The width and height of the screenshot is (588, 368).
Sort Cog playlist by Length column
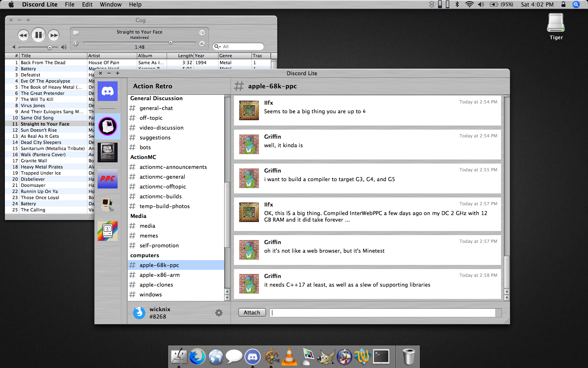click(180, 56)
